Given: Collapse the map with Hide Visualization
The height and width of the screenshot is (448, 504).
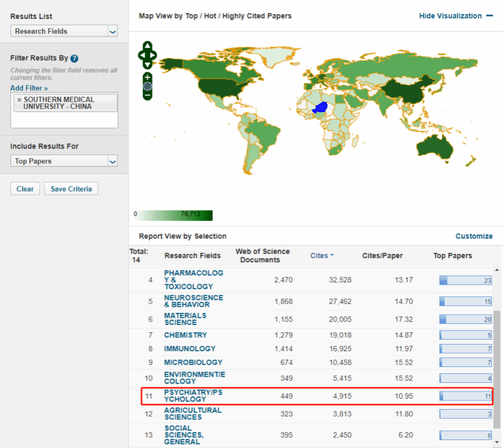Looking at the screenshot, I should point(456,16).
